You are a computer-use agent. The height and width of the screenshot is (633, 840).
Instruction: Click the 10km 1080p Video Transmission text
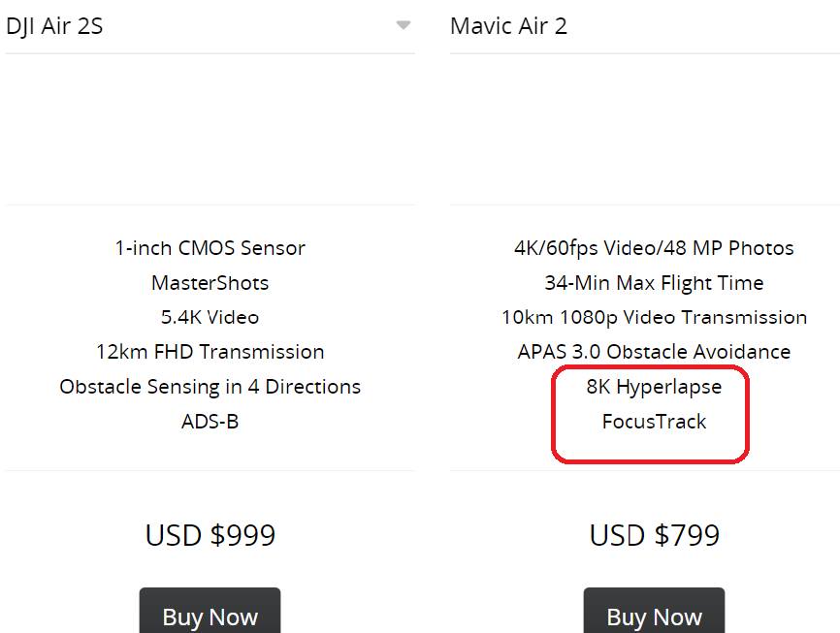tap(654, 317)
